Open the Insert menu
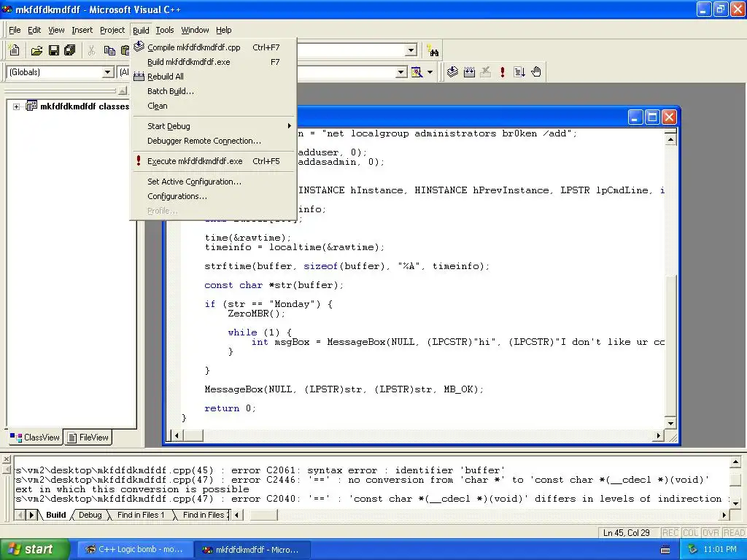747x560 pixels. [x=82, y=30]
